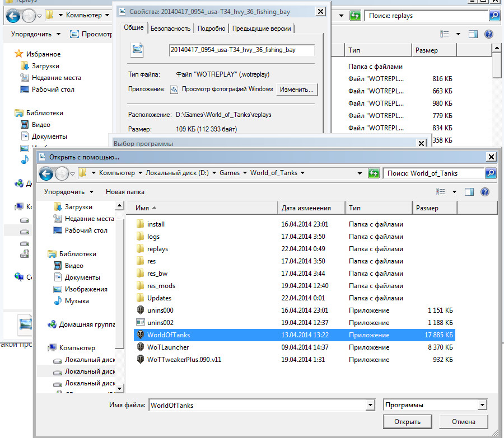504x438 pixels.
Task: Select the res_mods folder
Action: pyautogui.click(x=161, y=286)
